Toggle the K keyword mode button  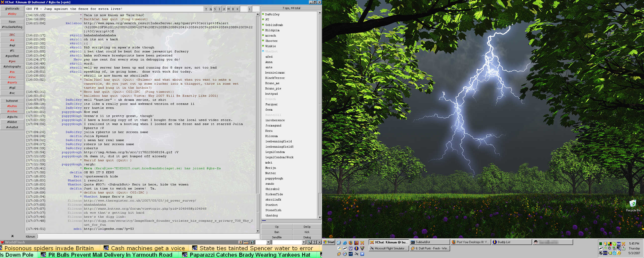pos(237,9)
